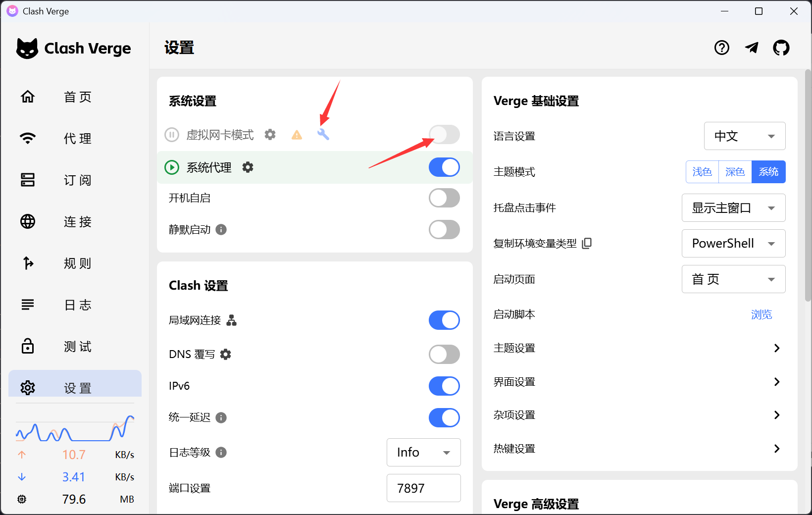
Task: Click the home icon in sidebar
Action: point(28,97)
